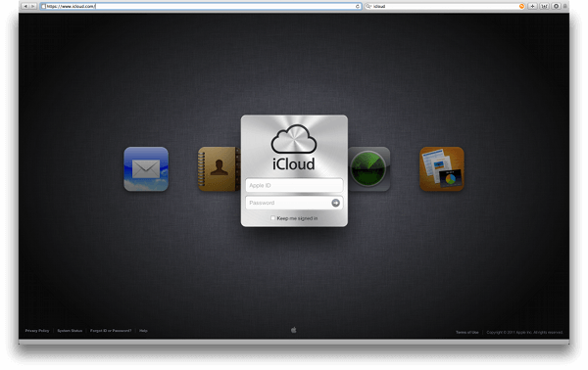Click the lock icon in toolbar
Image resolution: width=588 pixels, height=370 pixels.
[564, 6]
